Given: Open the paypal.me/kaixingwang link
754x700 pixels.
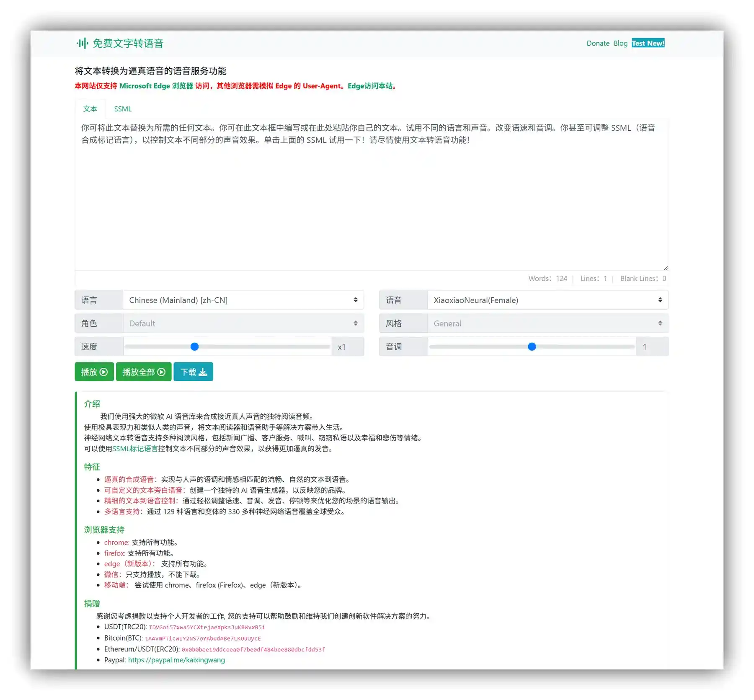Looking at the screenshot, I should click(176, 660).
